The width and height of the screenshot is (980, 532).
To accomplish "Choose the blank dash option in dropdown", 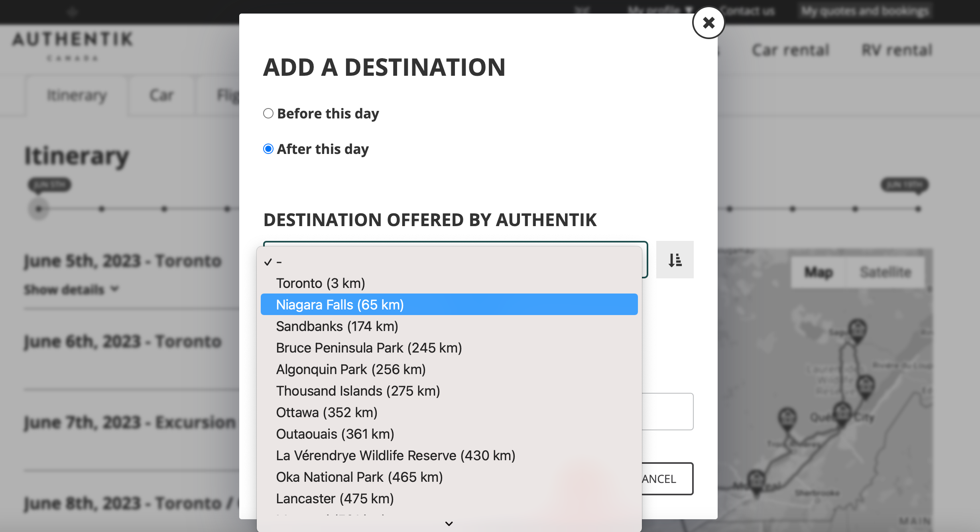I will 449,262.
